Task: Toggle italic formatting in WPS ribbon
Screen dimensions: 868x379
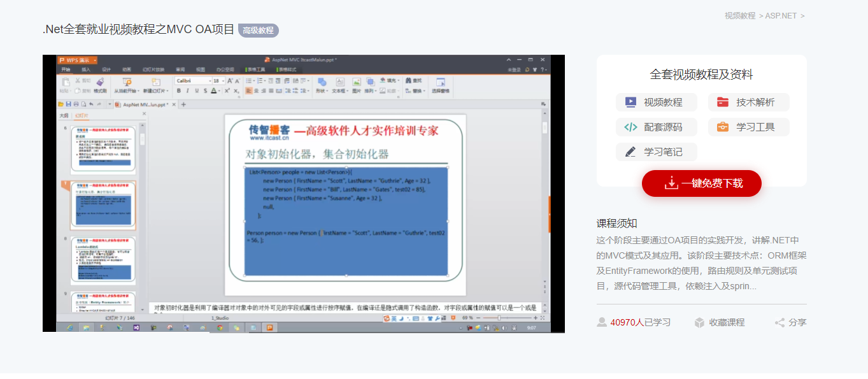Action: point(187,90)
